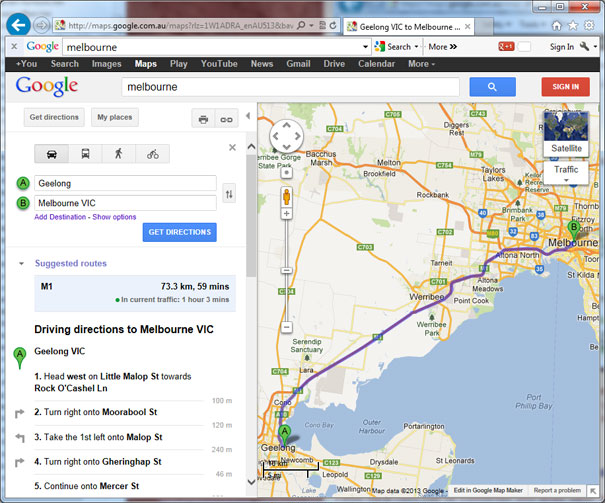Open the +You menu item

pyautogui.click(x=26, y=64)
